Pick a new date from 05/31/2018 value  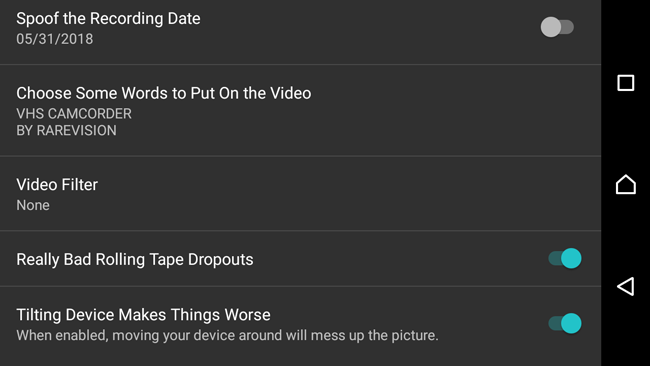pyautogui.click(x=54, y=39)
